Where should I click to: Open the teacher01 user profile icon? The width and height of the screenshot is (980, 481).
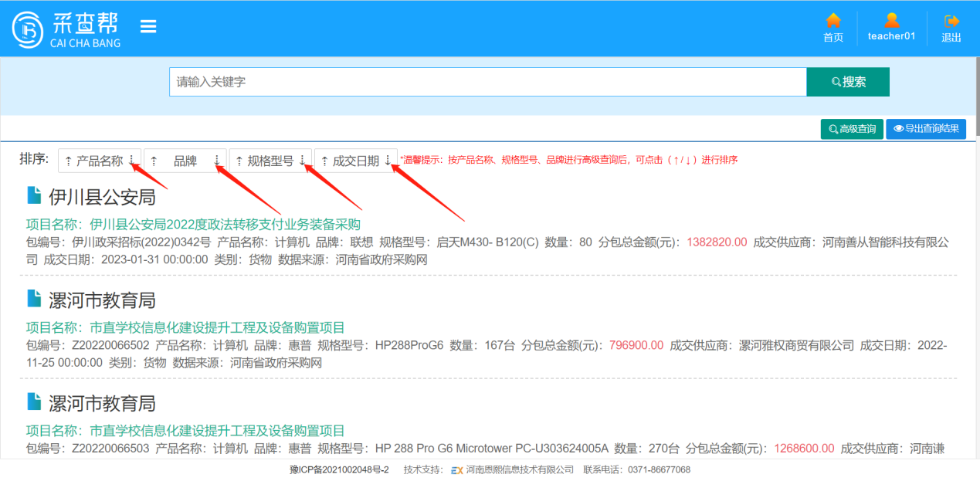(892, 20)
